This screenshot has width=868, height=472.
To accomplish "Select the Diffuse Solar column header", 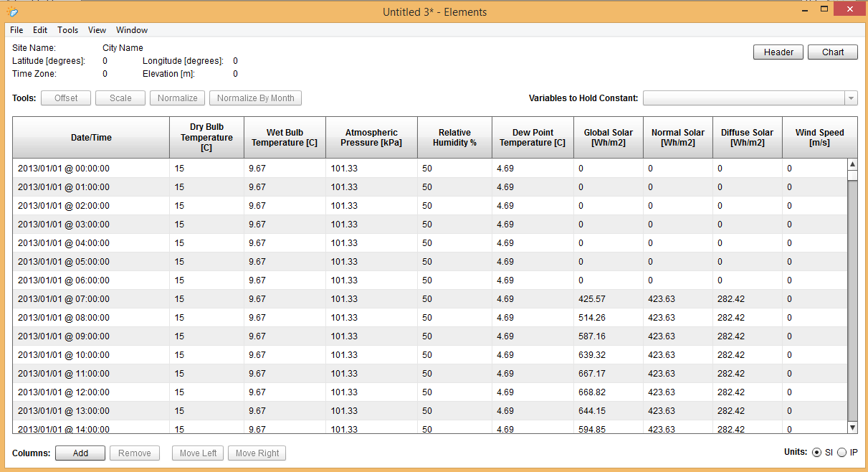I will [748, 138].
